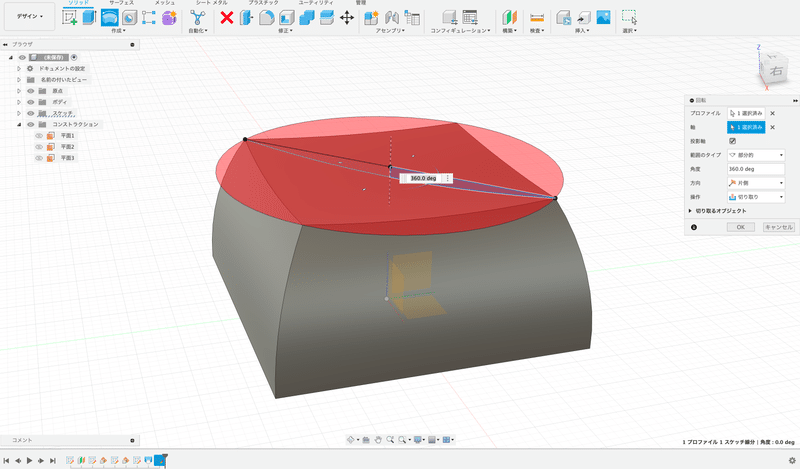The width and height of the screenshot is (800, 469).
Task: Click the 360.0 deg canvas angle field
Action: coord(423,178)
